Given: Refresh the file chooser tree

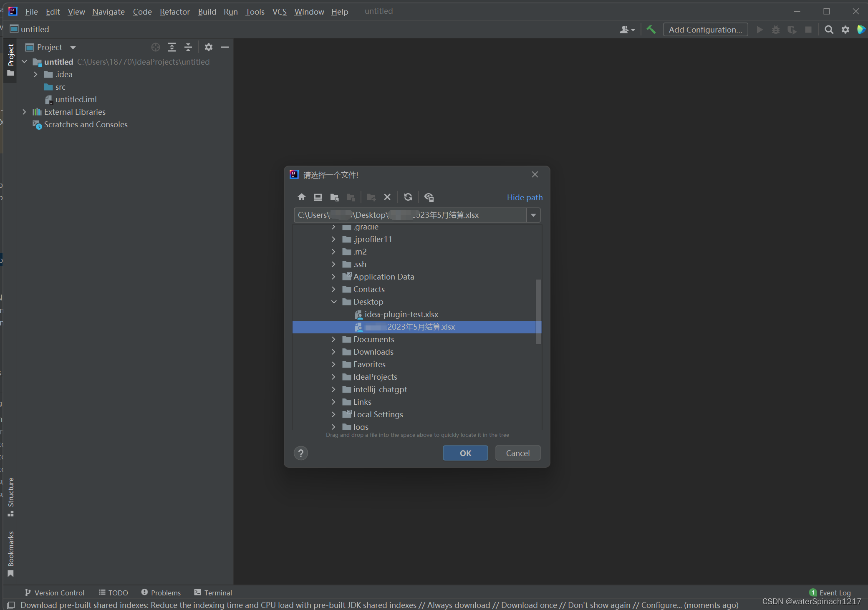Looking at the screenshot, I should [x=408, y=197].
